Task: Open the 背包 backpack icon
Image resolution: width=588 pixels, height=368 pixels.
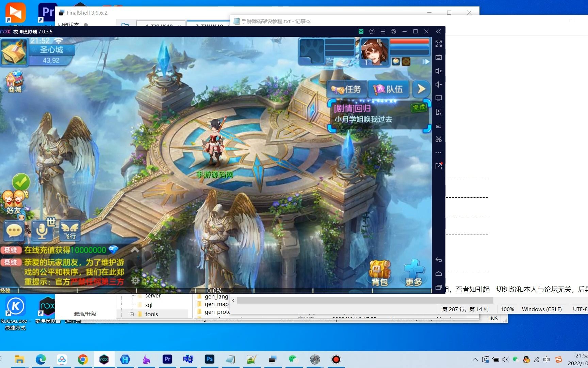Action: (379, 273)
